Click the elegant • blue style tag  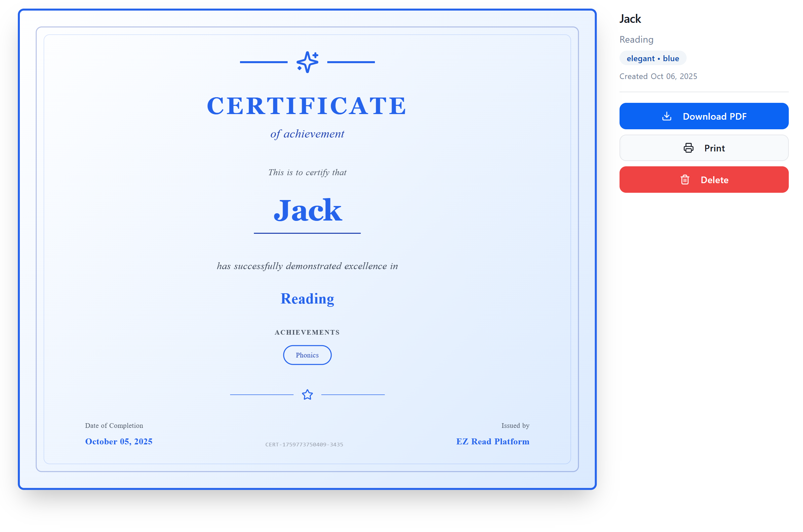pyautogui.click(x=652, y=58)
